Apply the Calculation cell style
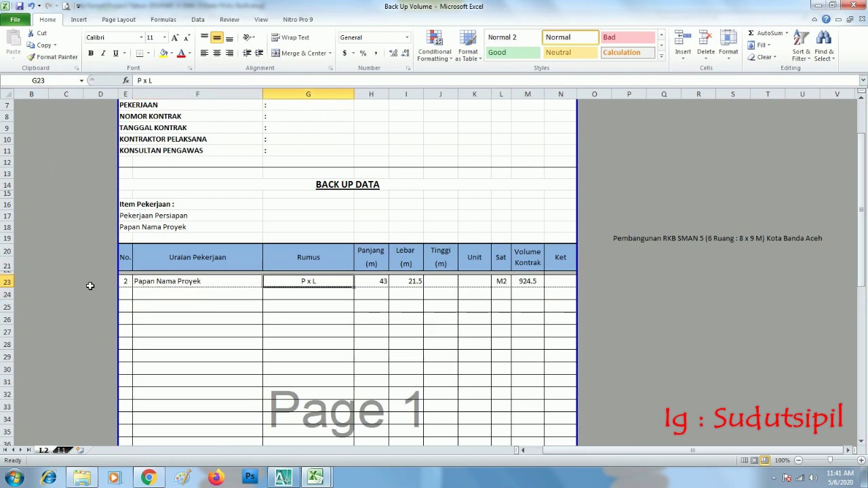The image size is (868, 488). pos(628,52)
